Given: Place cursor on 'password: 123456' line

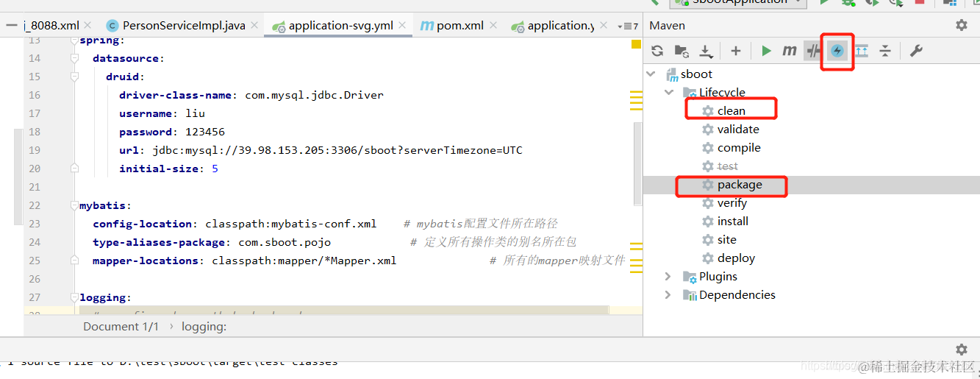Looking at the screenshot, I should pos(172,132).
